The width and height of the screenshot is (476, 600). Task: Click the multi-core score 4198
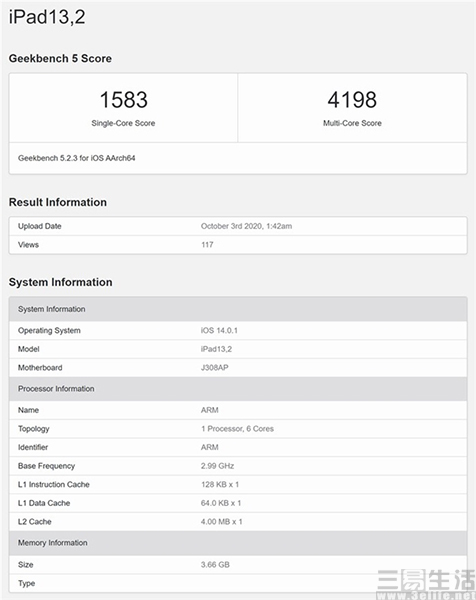click(352, 99)
